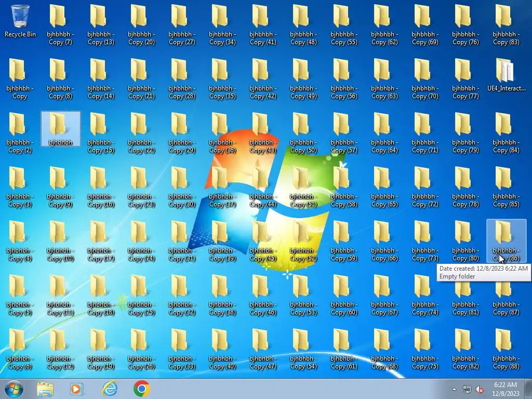Screen dimensions: 532x399
Task: Select folder bjhbhbh - Copy (62)
Action: (x=384, y=24)
